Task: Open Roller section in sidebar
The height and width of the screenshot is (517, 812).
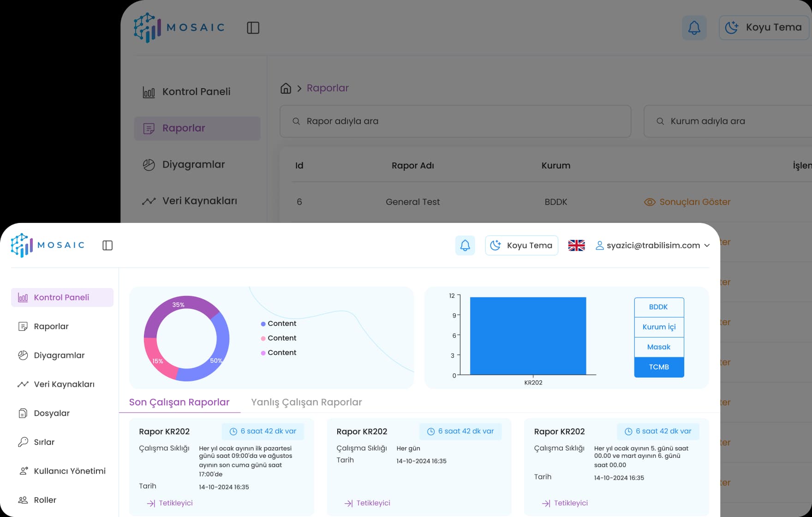Action: (x=45, y=500)
